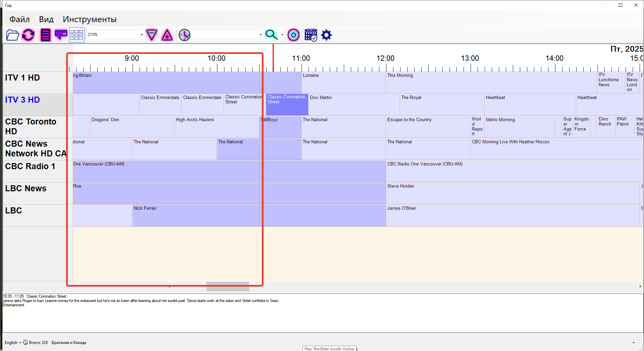Click the calendar with checkmark icon

[x=311, y=35]
